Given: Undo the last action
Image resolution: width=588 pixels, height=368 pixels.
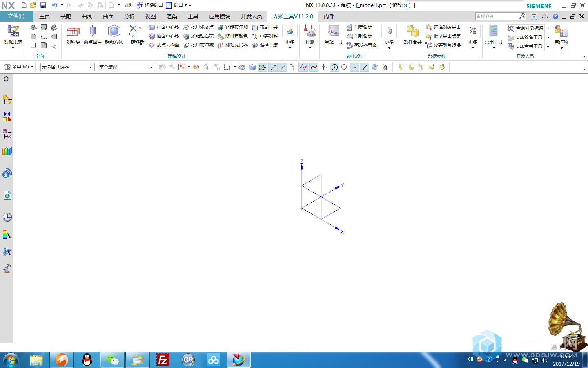Looking at the screenshot, I should point(55,5).
